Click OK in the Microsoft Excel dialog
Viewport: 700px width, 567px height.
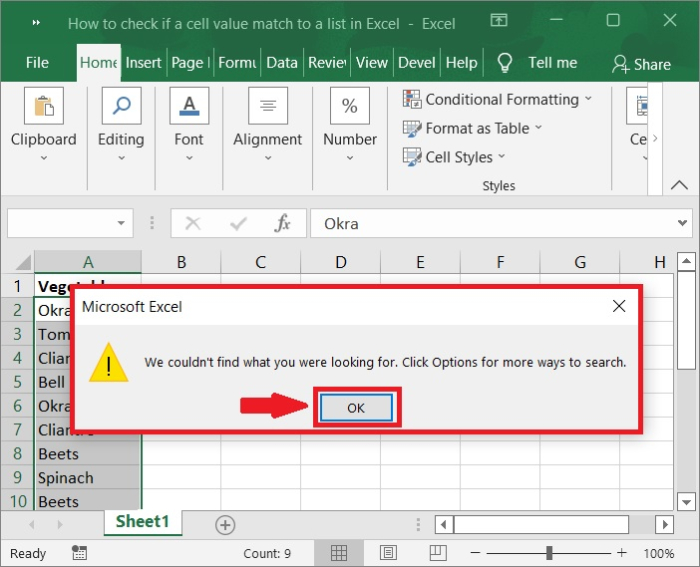point(356,408)
